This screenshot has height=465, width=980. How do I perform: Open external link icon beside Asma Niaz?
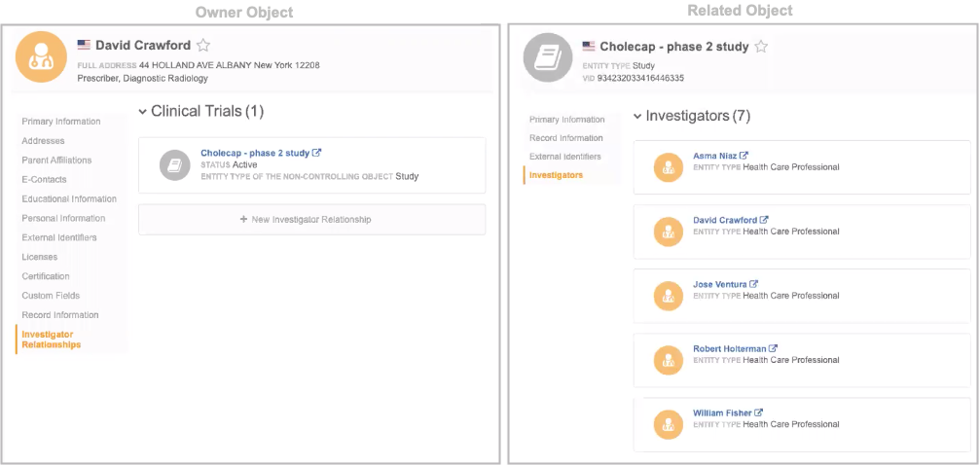tap(744, 156)
